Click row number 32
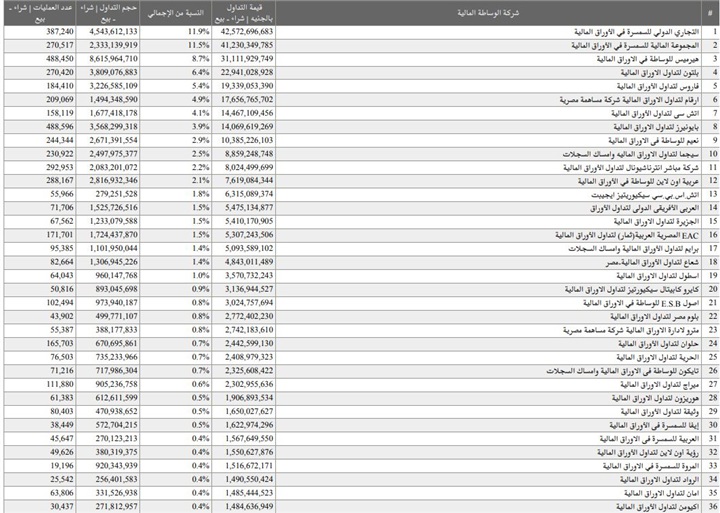Screen dimensions: 720x513 point(713,452)
